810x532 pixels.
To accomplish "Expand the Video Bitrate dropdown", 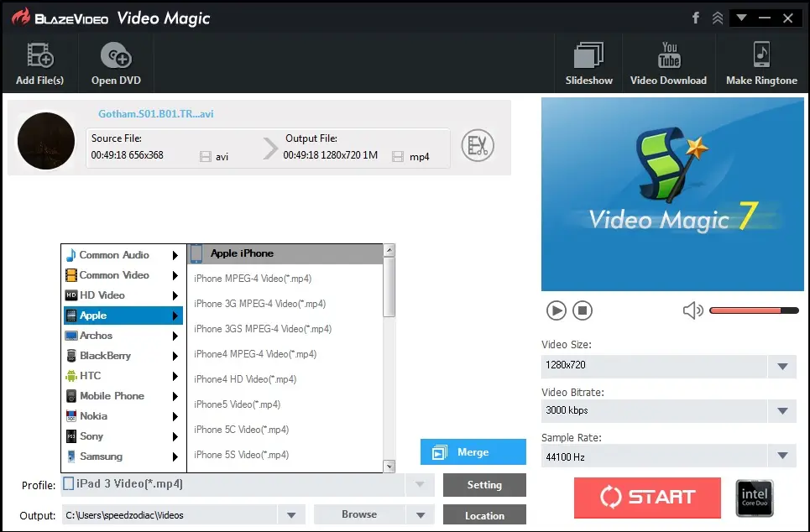I will (x=782, y=411).
